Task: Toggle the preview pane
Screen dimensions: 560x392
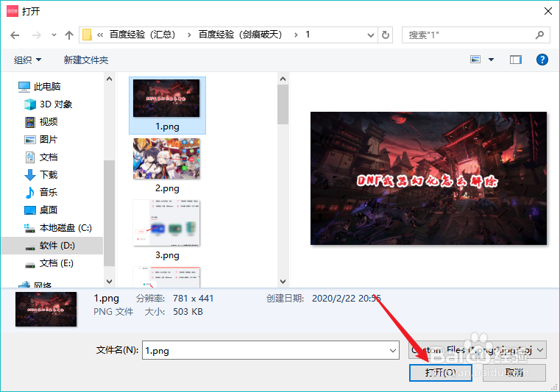Action: tap(515, 60)
